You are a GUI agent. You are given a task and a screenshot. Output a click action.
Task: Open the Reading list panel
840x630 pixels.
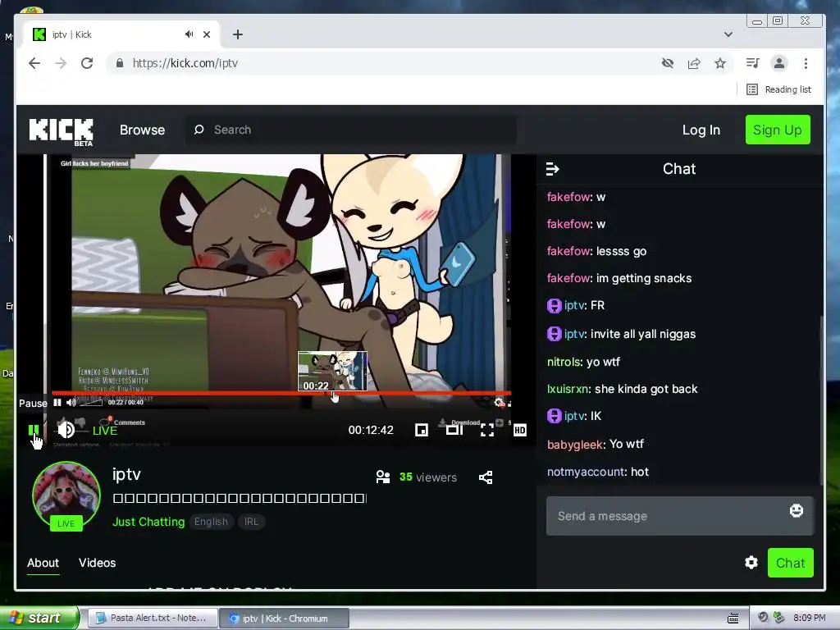[779, 89]
